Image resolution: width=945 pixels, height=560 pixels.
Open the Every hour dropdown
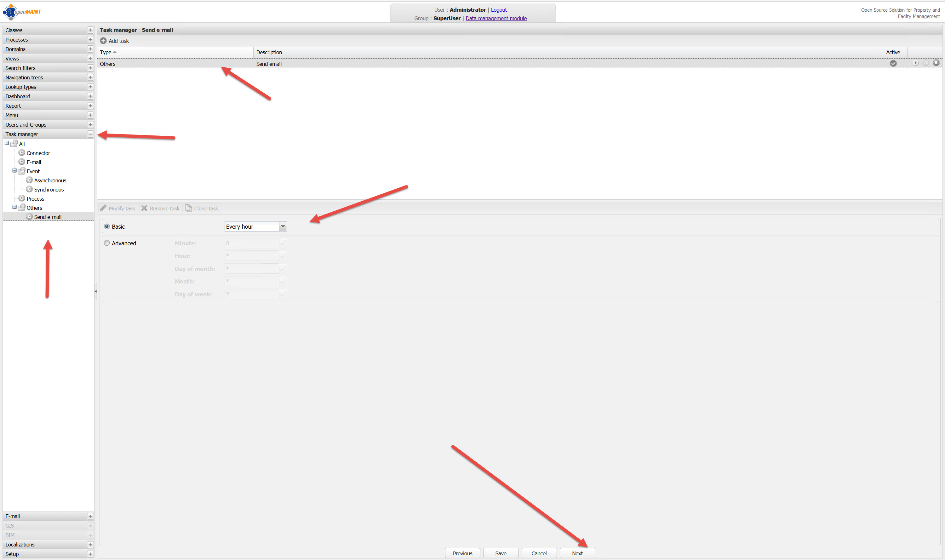283,226
